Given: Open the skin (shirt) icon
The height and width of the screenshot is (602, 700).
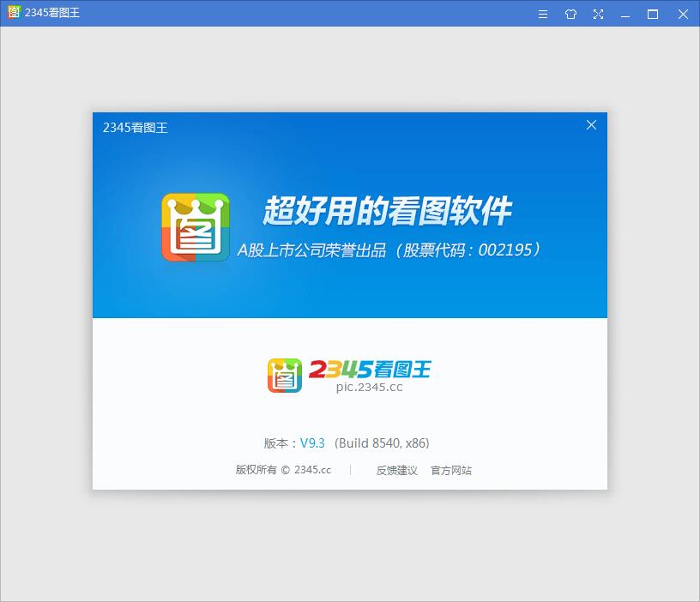Looking at the screenshot, I should point(570,15).
